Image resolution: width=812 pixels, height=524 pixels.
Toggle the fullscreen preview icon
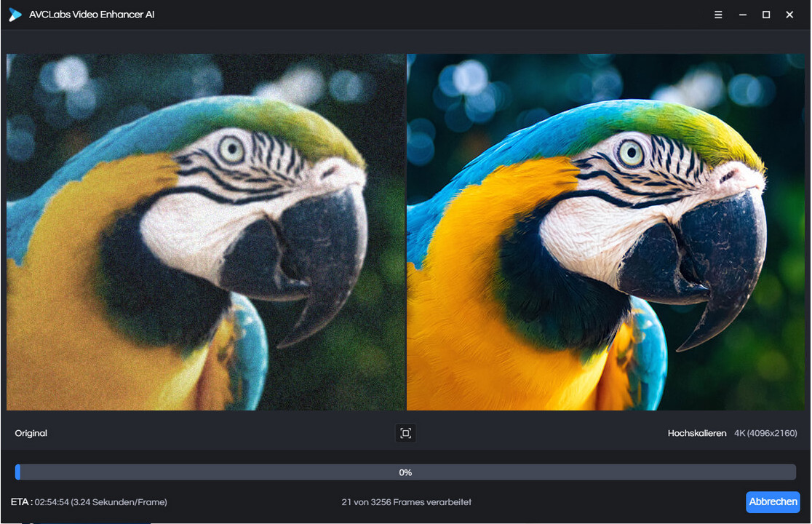pos(405,433)
